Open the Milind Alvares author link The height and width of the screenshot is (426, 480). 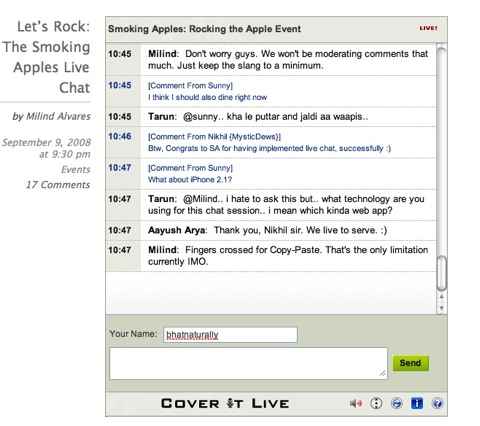coord(58,116)
